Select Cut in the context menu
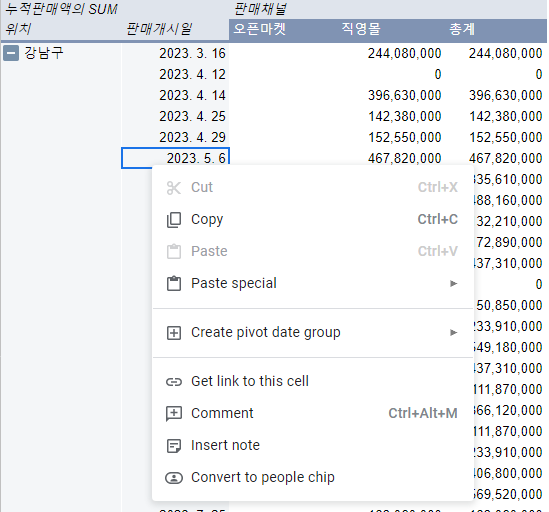This screenshot has width=549, height=512. [x=312, y=188]
